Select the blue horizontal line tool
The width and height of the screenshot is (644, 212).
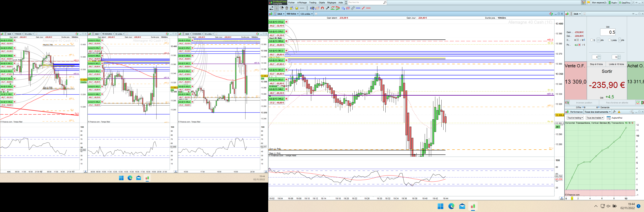point(358,8)
